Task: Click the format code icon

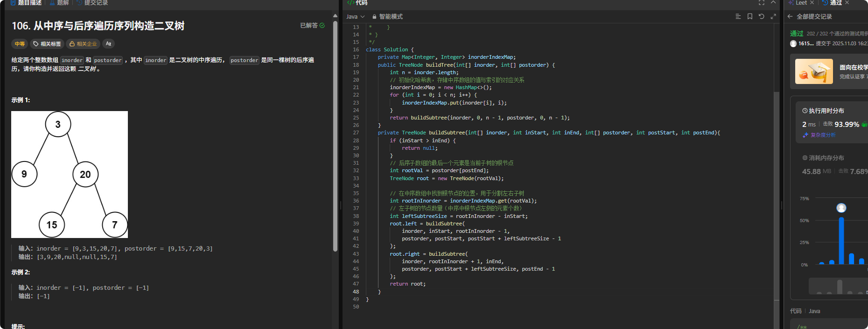Action: tap(738, 16)
